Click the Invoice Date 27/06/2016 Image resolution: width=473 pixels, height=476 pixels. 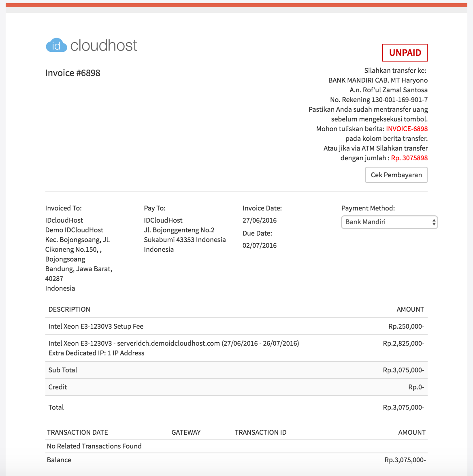click(x=260, y=220)
